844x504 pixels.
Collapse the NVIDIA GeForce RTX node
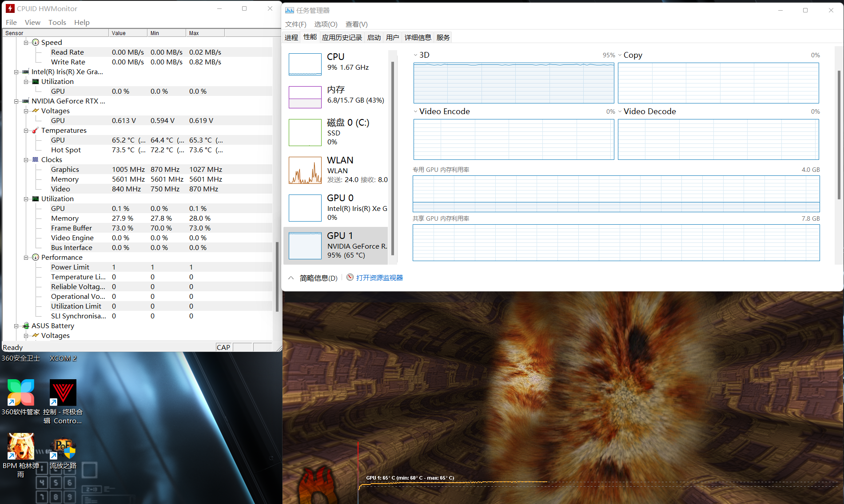[16, 101]
